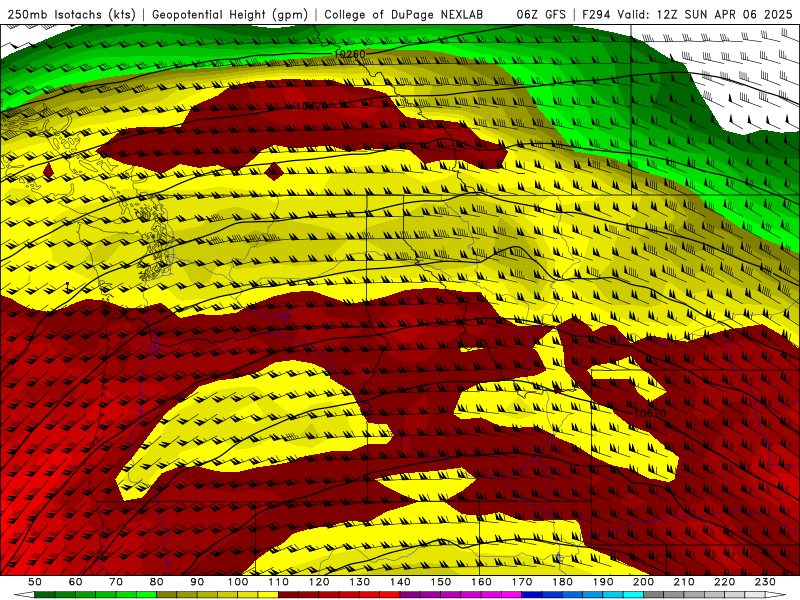Click the '210' value on the color scale
Image resolution: width=800 pixels, height=600 pixels.
point(684,582)
